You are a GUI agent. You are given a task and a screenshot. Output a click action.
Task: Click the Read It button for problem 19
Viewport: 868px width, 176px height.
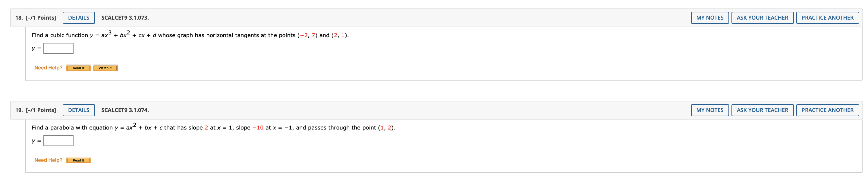point(79,160)
